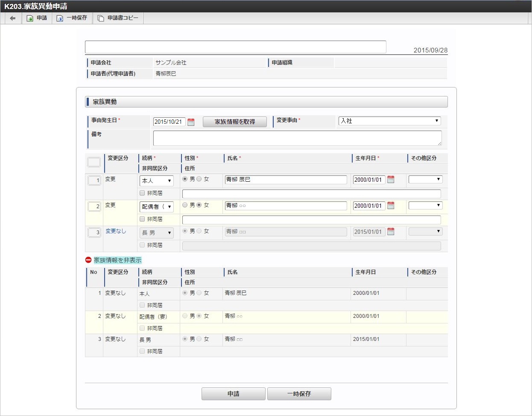The height and width of the screenshot is (416, 532).
Task: Open birthdate calendar icon in row 1
Action: coord(391,180)
